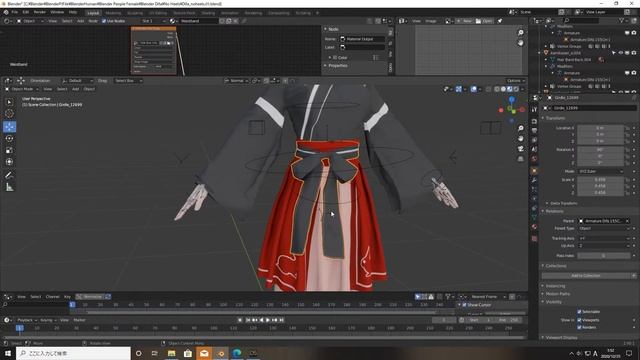
Task: Switch viewport to Solid shading mode
Action: point(503,89)
